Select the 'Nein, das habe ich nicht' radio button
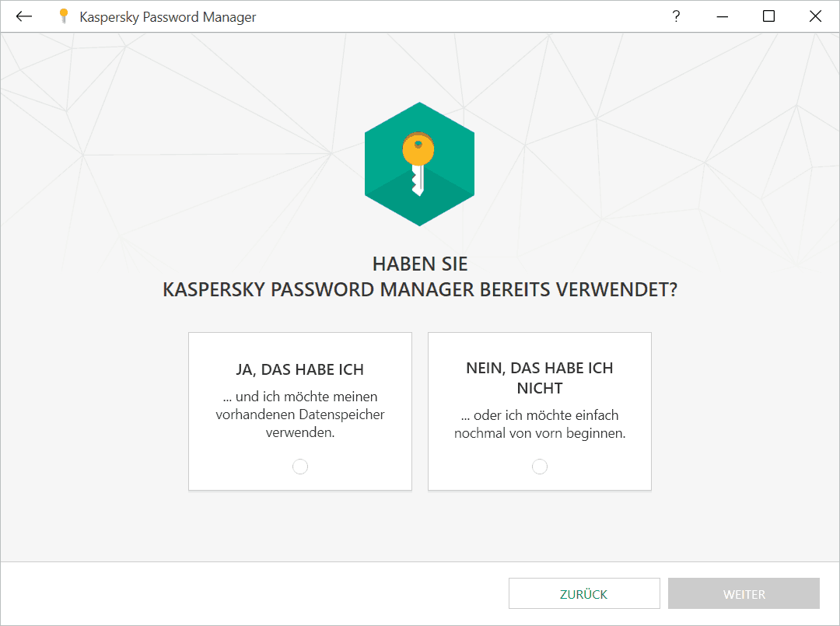Screen dimensions: 840x626 540,467
